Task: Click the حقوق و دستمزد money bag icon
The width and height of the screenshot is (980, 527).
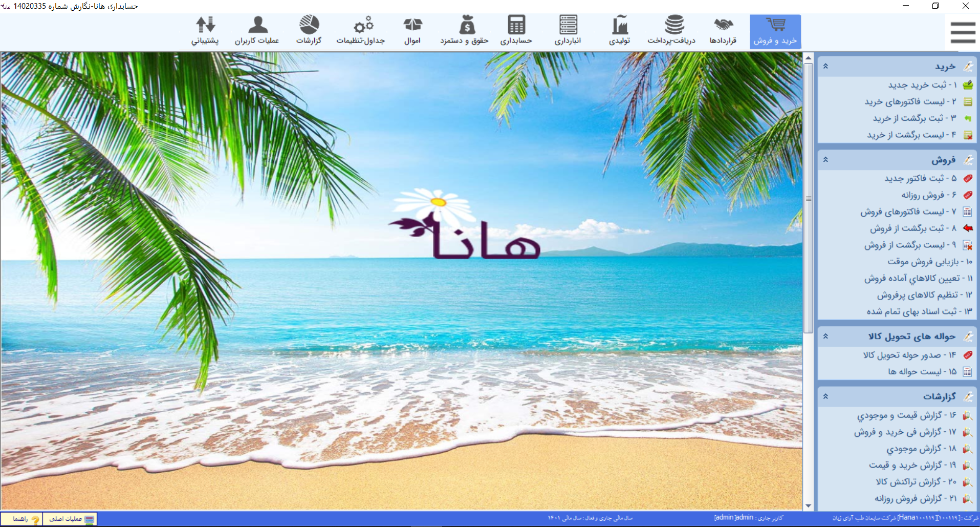Action: click(x=466, y=26)
